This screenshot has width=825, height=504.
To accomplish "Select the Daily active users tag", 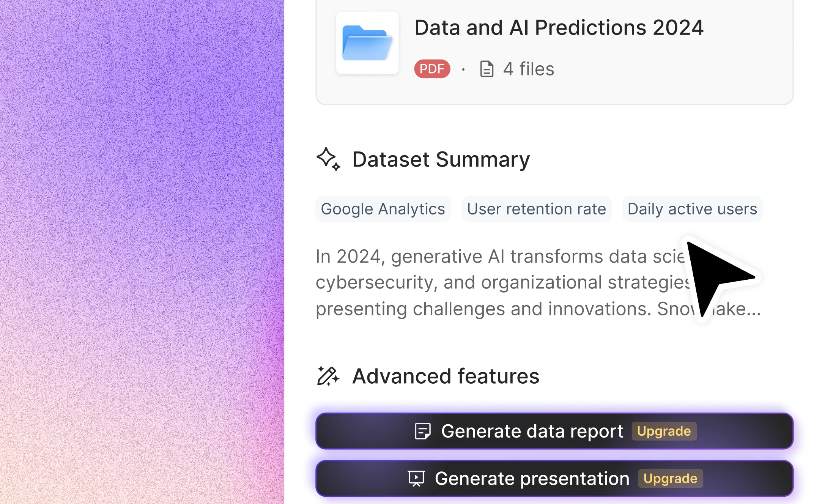I will click(692, 209).
